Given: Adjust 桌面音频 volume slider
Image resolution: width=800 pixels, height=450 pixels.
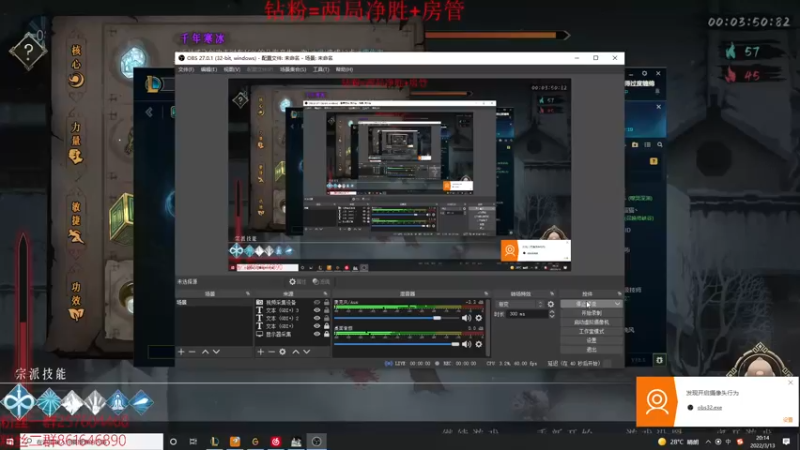Looking at the screenshot, I should pyautogui.click(x=396, y=344).
